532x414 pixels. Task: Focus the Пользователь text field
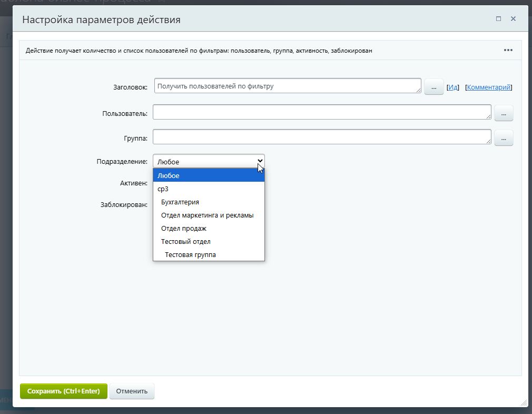tap(321, 112)
